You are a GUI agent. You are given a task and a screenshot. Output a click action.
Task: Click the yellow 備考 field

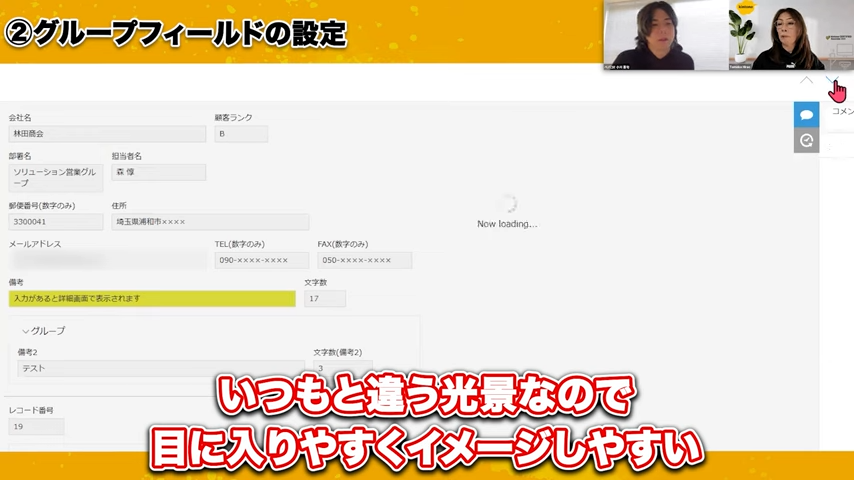point(152,299)
